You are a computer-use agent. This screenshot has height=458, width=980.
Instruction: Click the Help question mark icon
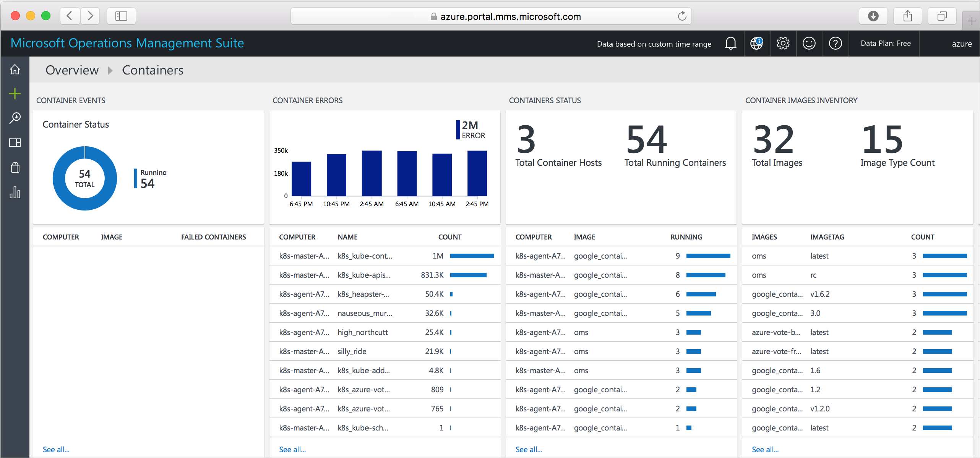pyautogui.click(x=835, y=43)
